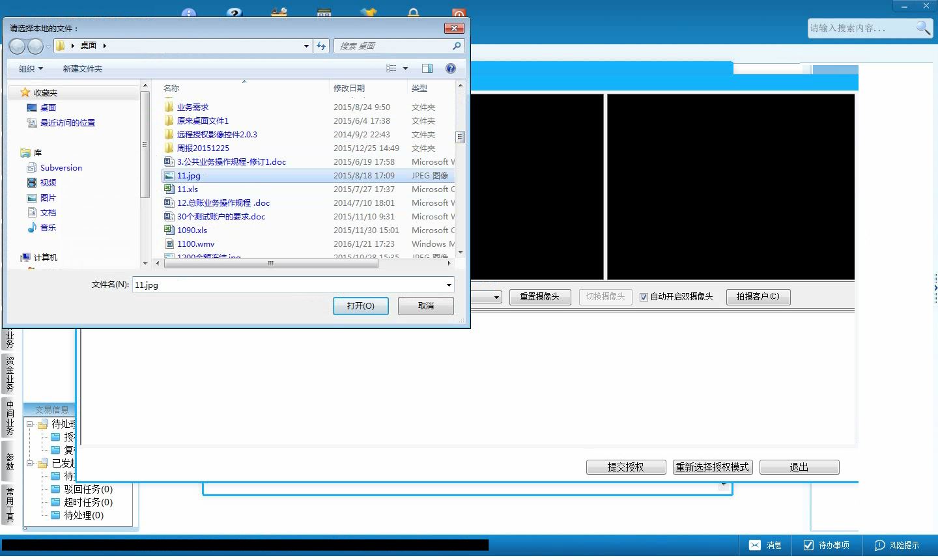Switch to 常用工具 side tab
The height and width of the screenshot is (560, 938).
pos(10,504)
